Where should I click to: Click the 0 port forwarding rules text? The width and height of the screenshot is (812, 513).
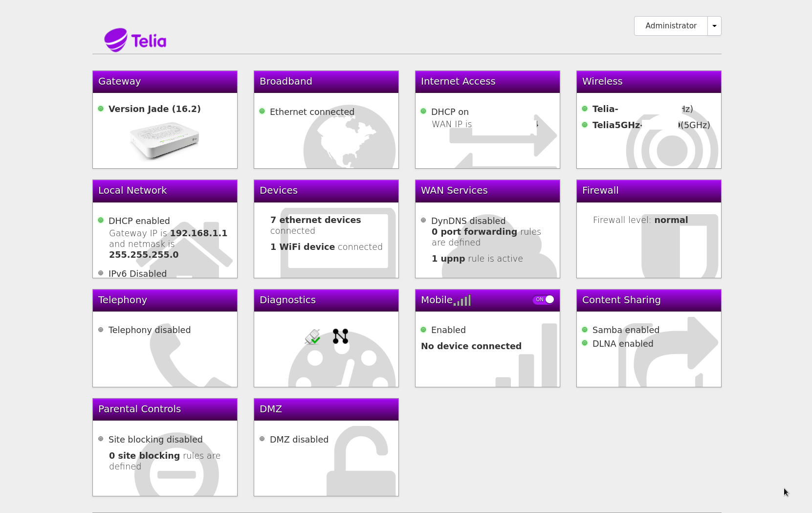point(486,237)
